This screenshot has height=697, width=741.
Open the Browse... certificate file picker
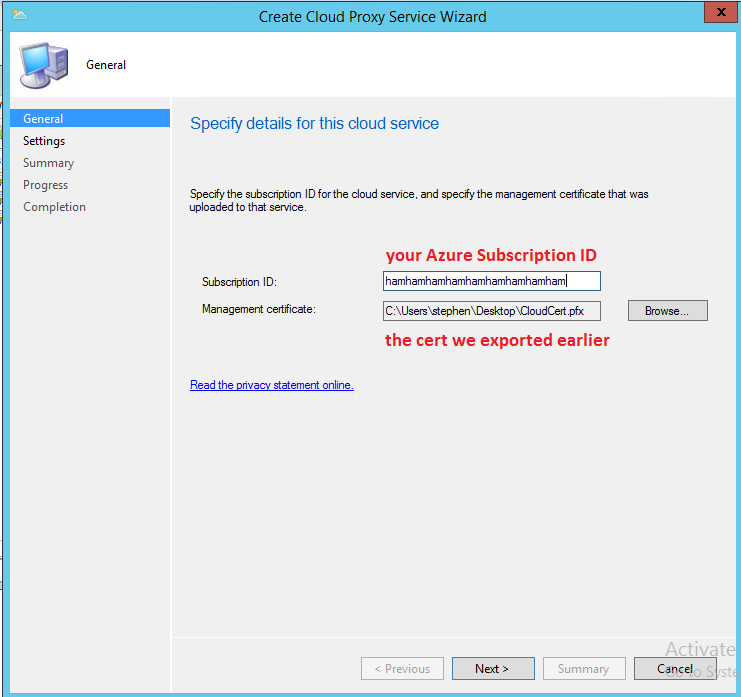667,311
